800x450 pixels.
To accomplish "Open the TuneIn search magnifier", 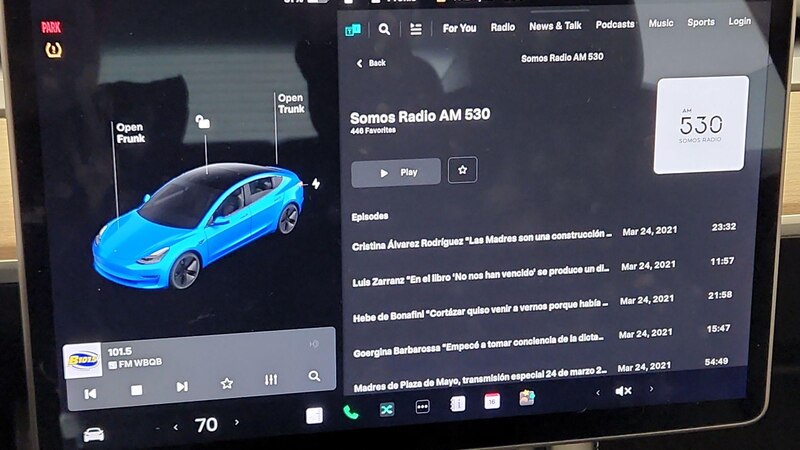I will click(x=384, y=30).
